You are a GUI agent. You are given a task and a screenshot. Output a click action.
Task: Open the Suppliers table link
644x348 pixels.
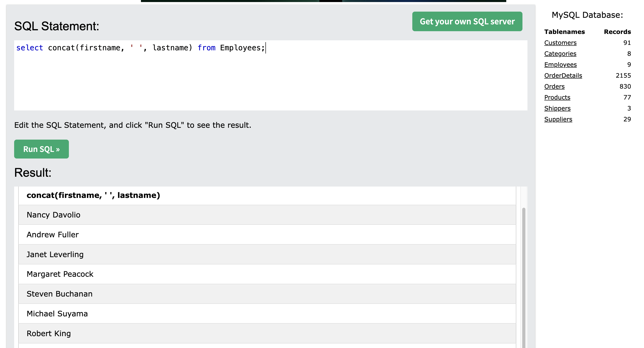[558, 119]
